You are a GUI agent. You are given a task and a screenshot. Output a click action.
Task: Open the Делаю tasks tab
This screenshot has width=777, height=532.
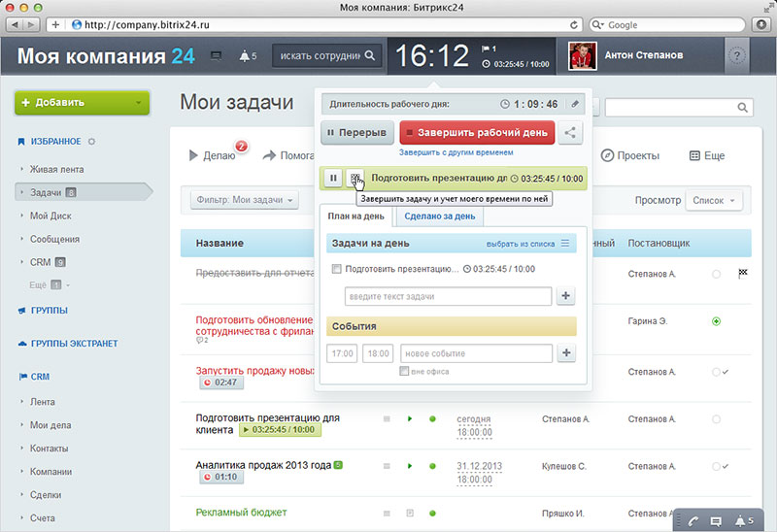tap(212, 156)
